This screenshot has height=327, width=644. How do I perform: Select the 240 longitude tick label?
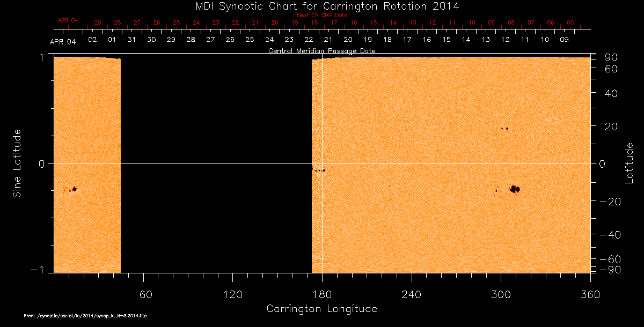click(x=411, y=294)
